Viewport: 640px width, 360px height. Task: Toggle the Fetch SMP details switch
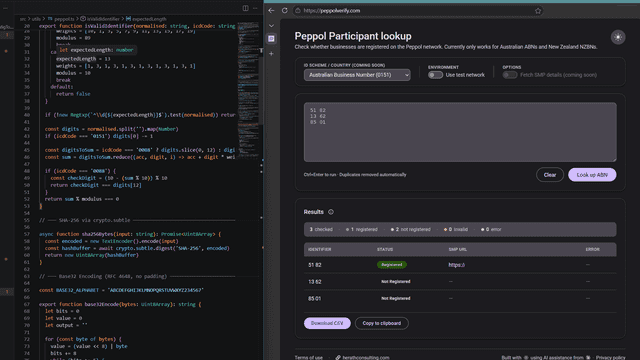510,75
